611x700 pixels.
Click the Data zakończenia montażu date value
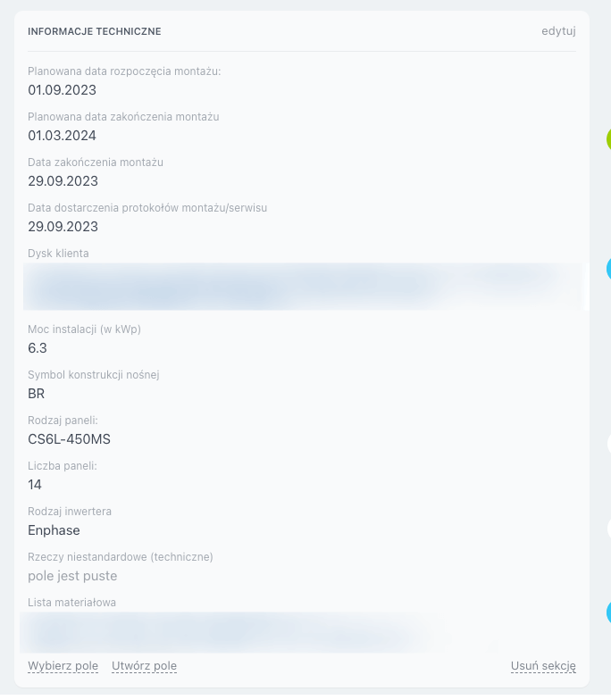tap(63, 181)
